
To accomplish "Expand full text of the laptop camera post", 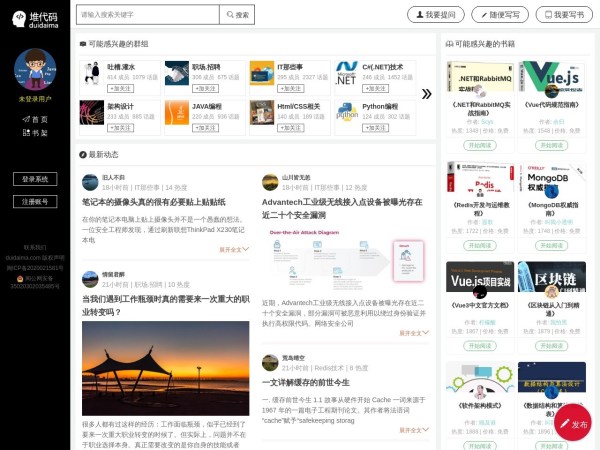I will tap(234, 249).
